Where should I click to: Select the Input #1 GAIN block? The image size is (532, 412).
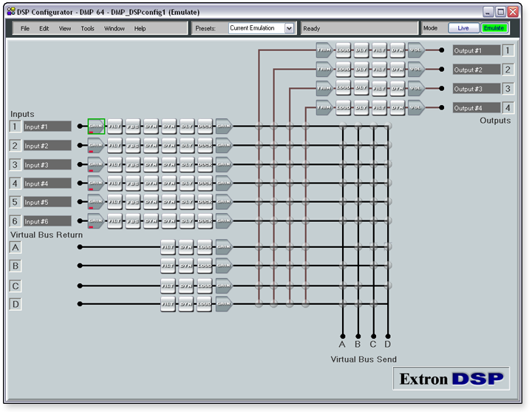click(96, 126)
